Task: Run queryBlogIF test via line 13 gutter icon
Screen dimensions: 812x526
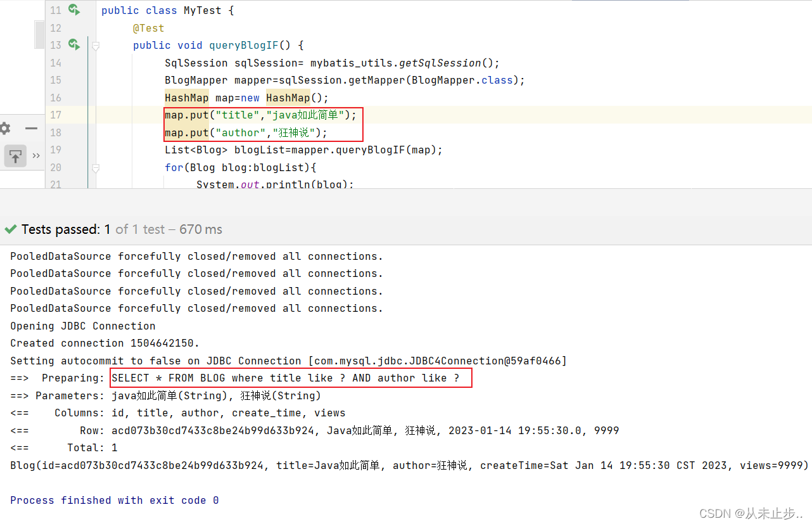Action: (x=74, y=44)
